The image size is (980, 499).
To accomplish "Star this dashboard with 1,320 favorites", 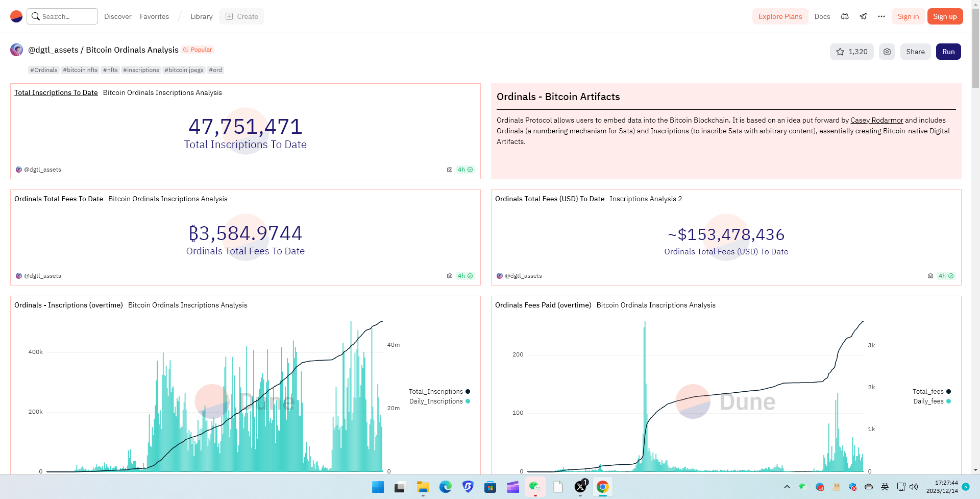I will (852, 52).
